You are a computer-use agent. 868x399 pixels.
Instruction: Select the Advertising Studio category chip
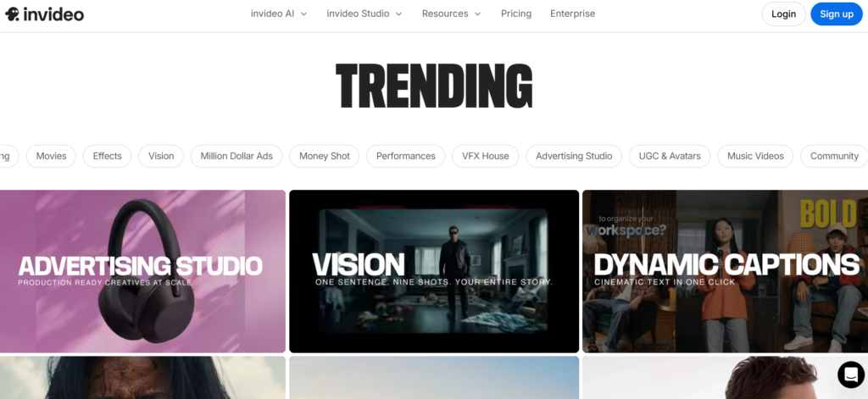574,156
